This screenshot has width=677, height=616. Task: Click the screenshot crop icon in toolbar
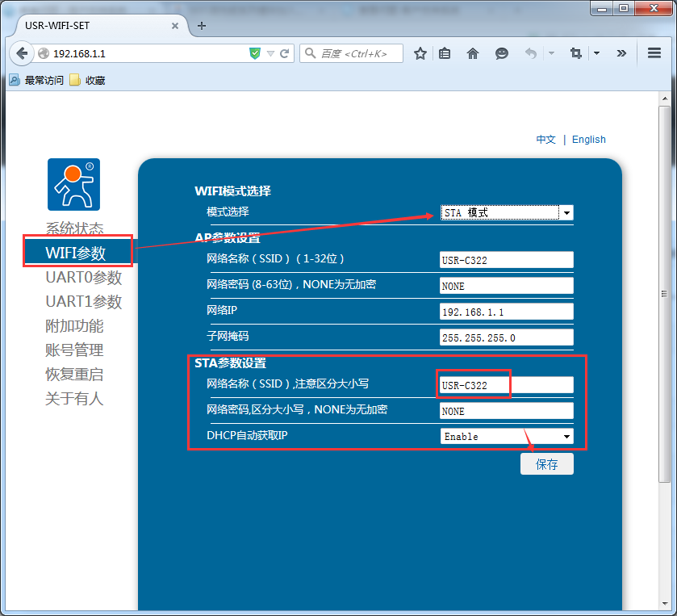click(575, 53)
